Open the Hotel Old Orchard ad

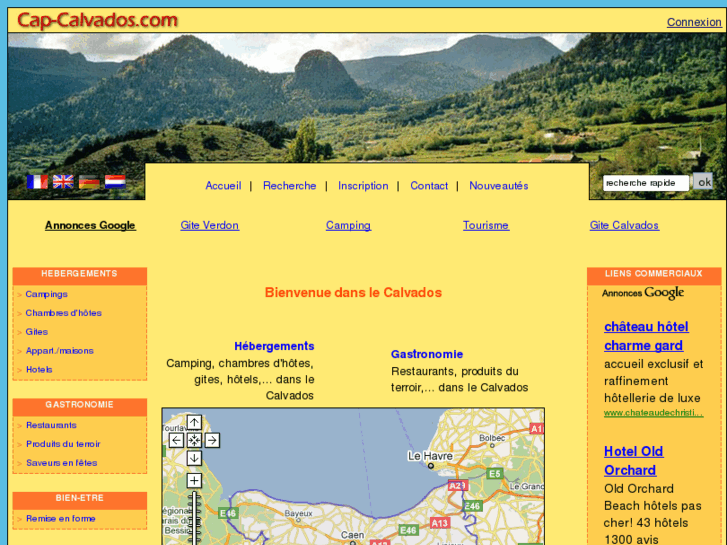633,461
